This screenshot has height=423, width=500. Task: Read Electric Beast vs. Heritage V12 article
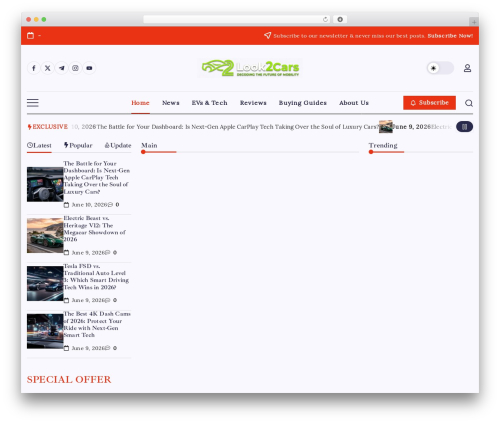point(95,229)
